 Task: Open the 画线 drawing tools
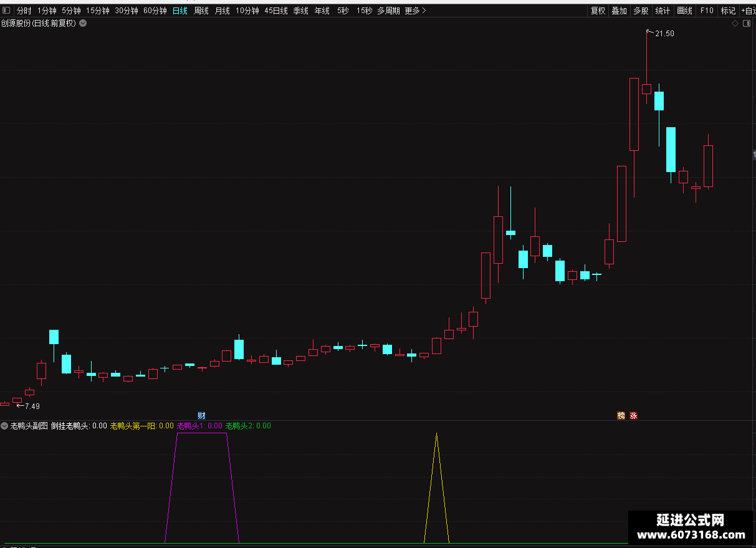[x=684, y=11]
